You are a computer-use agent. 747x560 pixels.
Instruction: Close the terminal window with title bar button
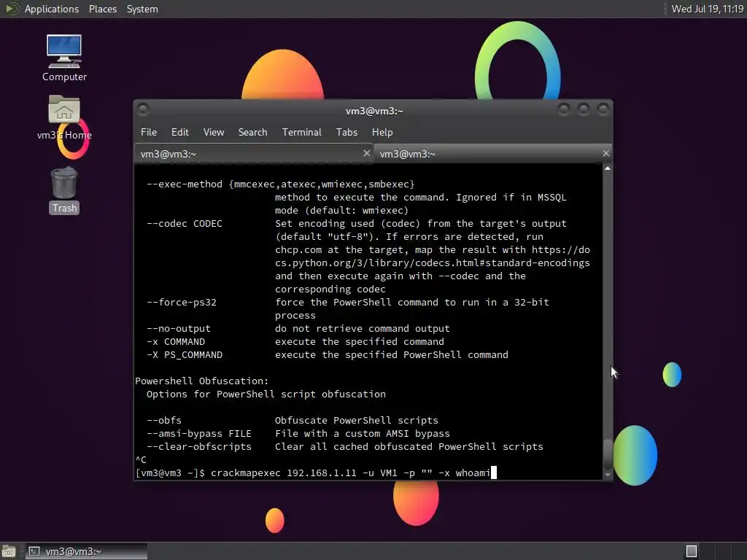click(603, 109)
